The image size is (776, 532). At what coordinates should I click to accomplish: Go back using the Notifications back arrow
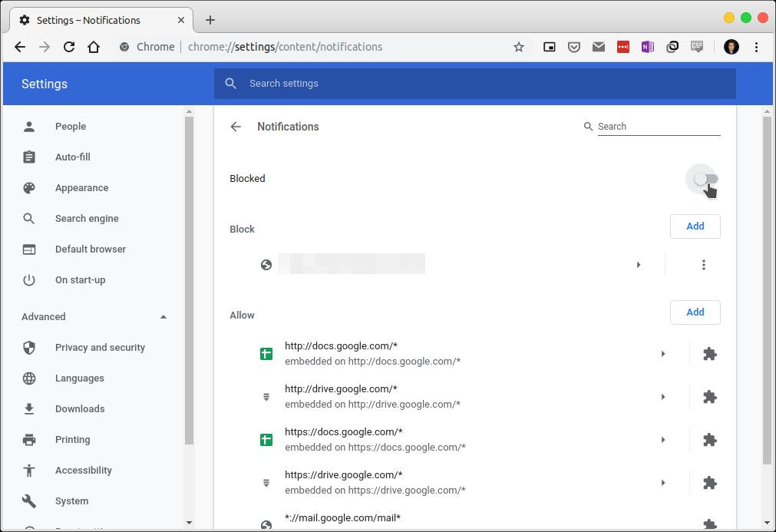tap(236, 127)
